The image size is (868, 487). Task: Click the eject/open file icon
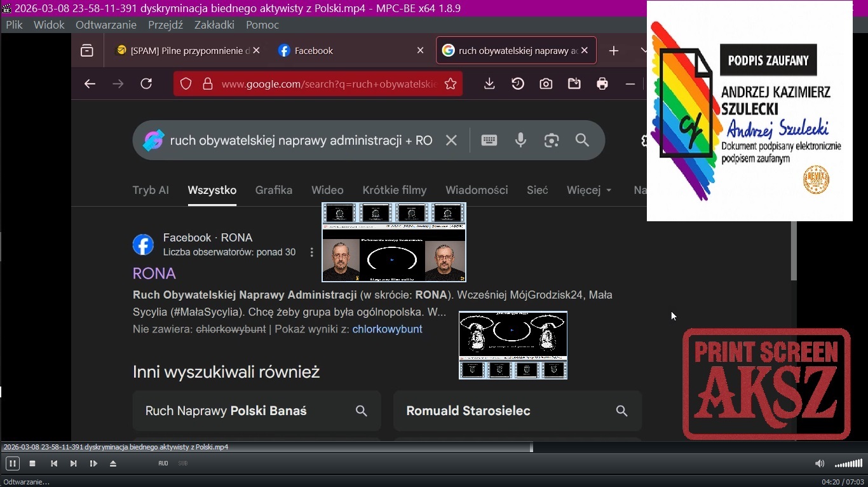point(113,463)
